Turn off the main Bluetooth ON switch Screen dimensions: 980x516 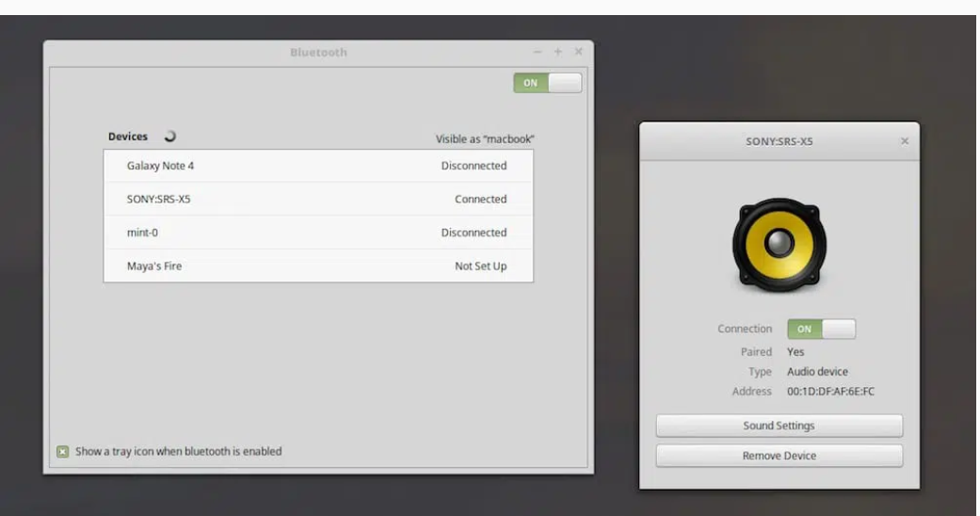click(547, 83)
